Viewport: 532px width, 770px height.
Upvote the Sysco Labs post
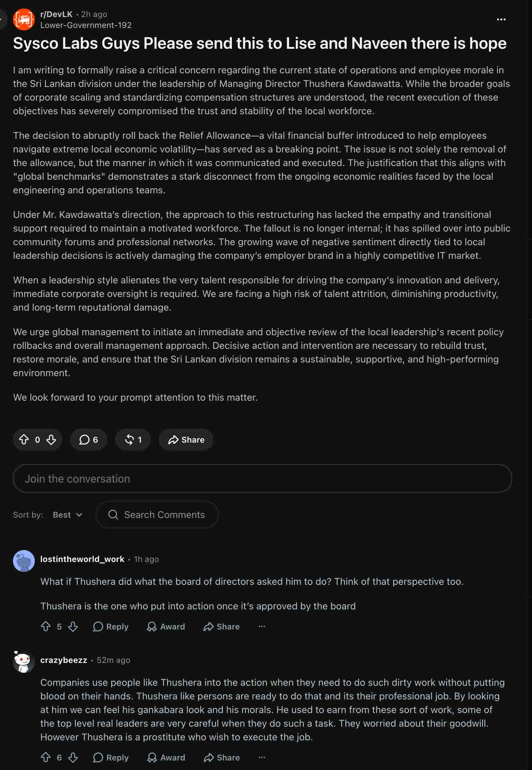(24, 440)
